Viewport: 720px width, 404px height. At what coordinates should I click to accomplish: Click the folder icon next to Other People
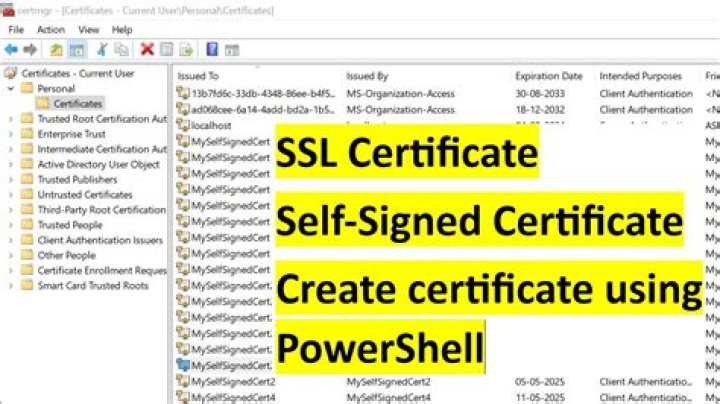point(28,255)
